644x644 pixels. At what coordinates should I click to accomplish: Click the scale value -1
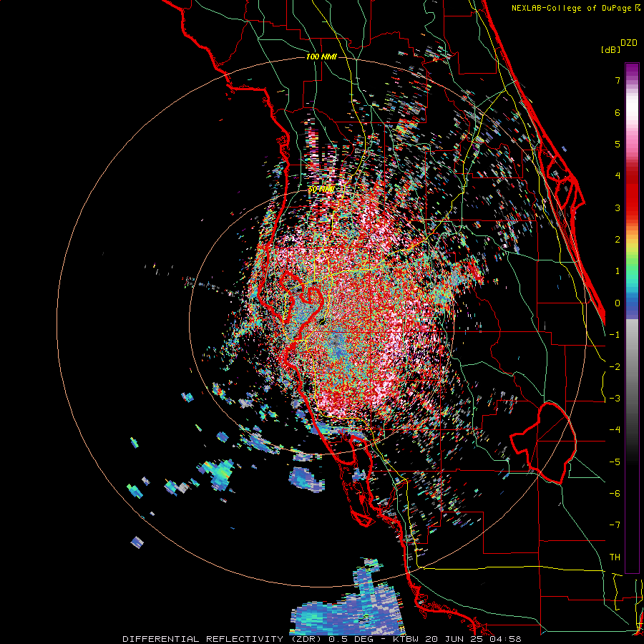pyautogui.click(x=615, y=335)
